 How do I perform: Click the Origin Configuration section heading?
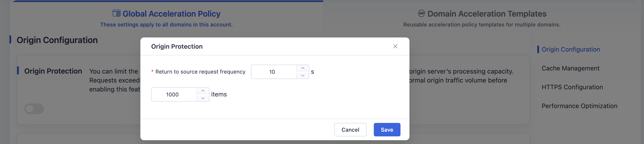[x=57, y=40]
